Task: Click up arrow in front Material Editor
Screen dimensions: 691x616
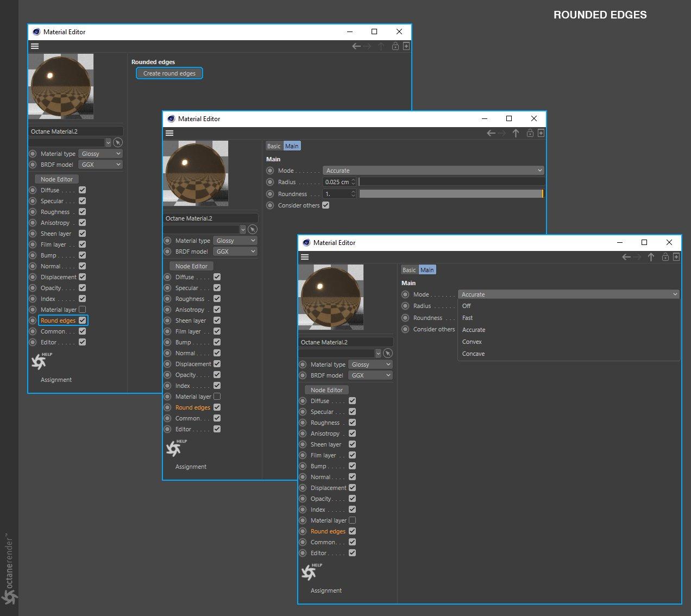Action: (651, 257)
